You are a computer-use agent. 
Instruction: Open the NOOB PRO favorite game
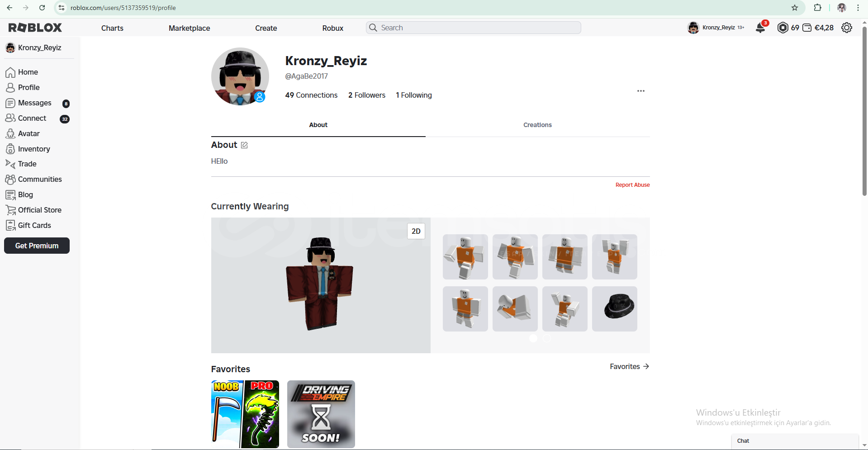[245, 414]
